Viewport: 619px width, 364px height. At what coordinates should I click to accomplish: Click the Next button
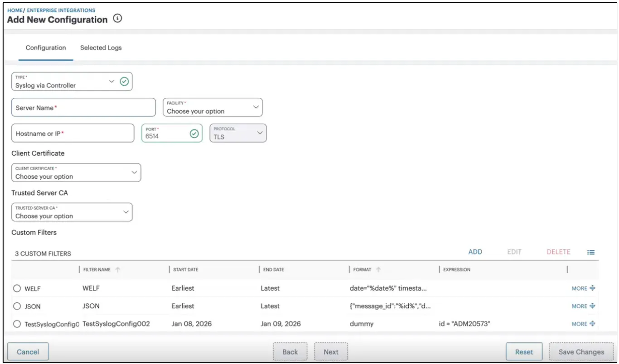coord(331,352)
